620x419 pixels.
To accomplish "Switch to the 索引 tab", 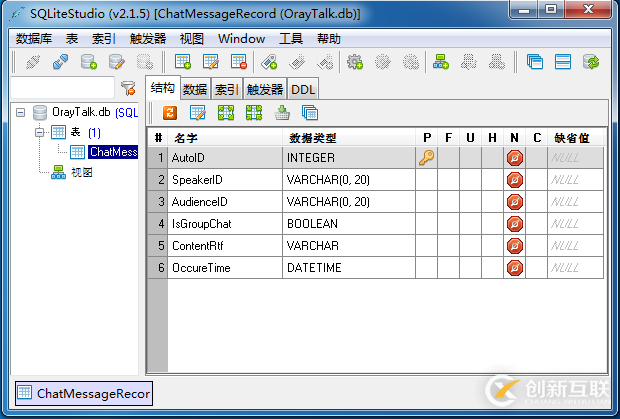I will pyautogui.click(x=227, y=89).
